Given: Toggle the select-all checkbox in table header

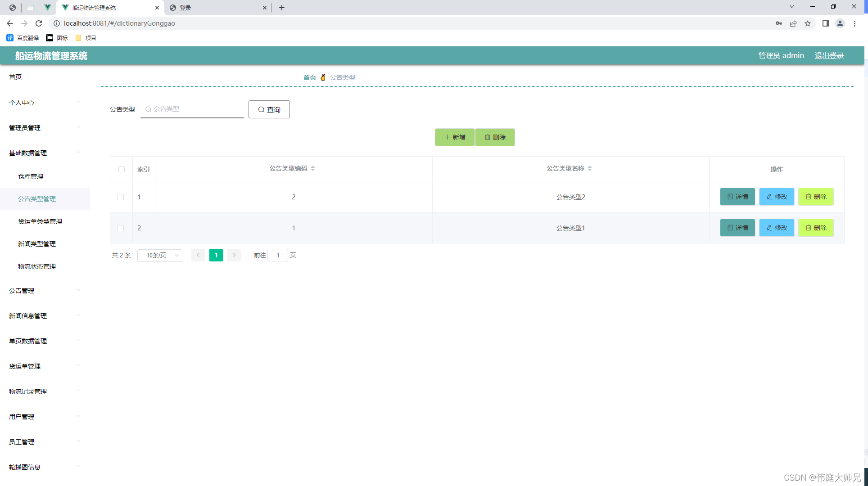Looking at the screenshot, I should point(122,169).
